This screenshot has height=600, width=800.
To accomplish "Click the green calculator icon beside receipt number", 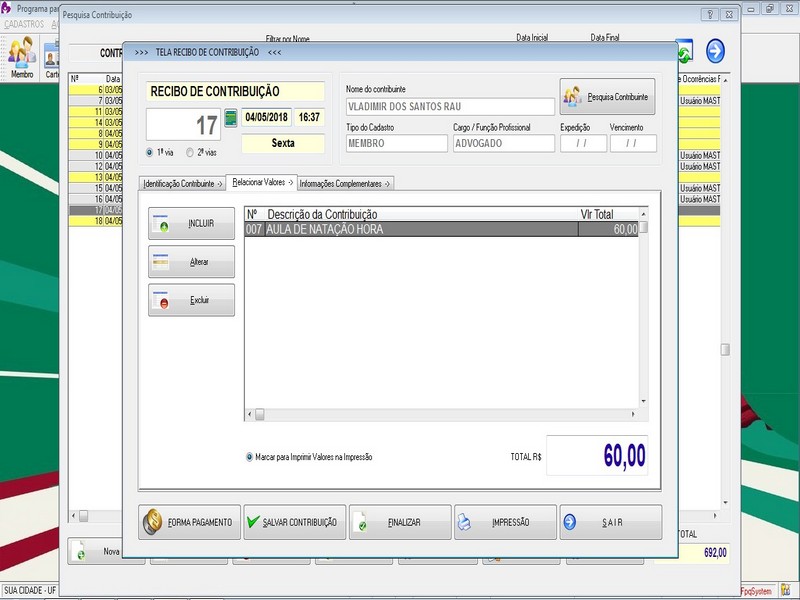I will tap(231, 118).
